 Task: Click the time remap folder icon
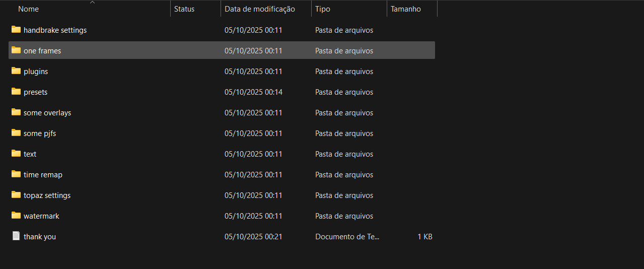(16, 174)
